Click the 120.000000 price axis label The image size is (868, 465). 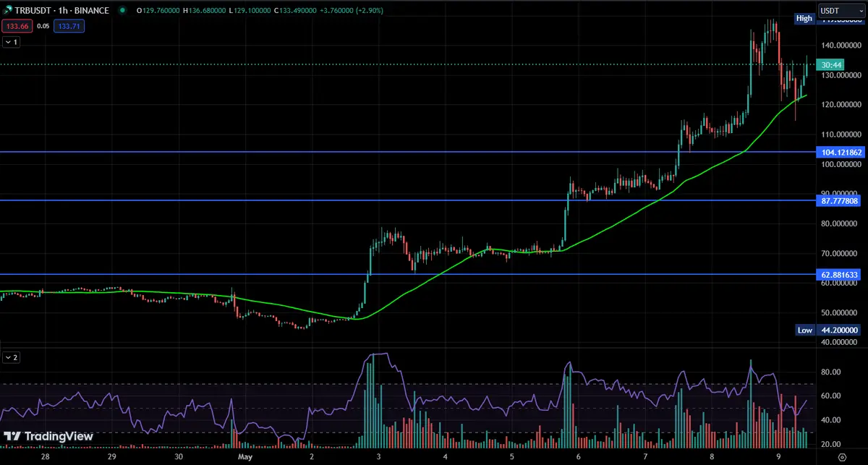pyautogui.click(x=840, y=105)
